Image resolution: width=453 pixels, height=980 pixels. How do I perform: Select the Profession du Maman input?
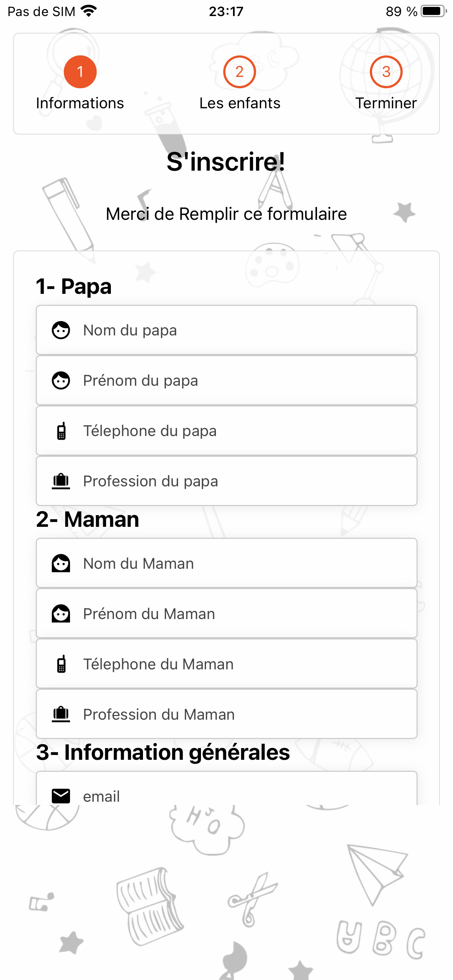click(x=226, y=714)
